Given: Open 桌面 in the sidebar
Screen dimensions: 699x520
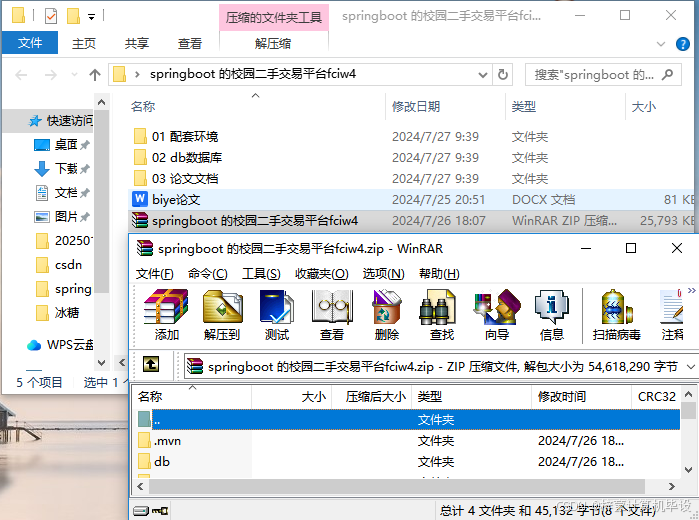Looking at the screenshot, I should point(62,144).
